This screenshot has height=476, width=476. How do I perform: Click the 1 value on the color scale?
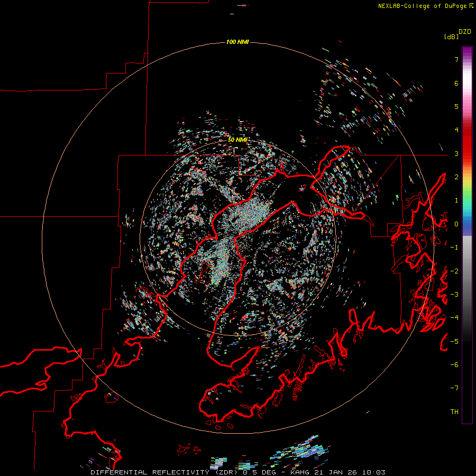tap(456, 200)
